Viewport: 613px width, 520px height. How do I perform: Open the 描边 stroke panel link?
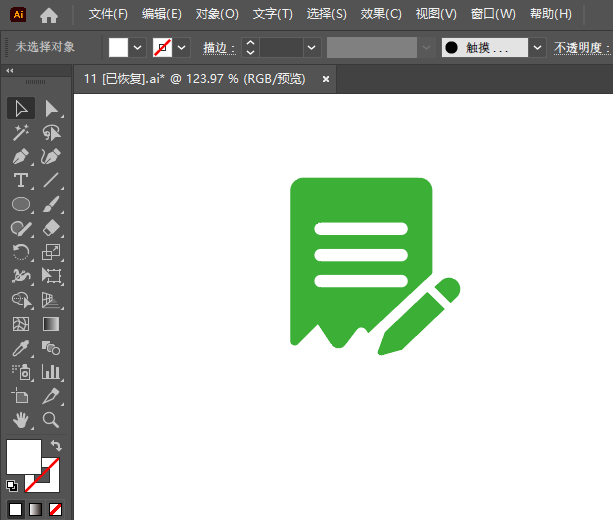tap(219, 48)
